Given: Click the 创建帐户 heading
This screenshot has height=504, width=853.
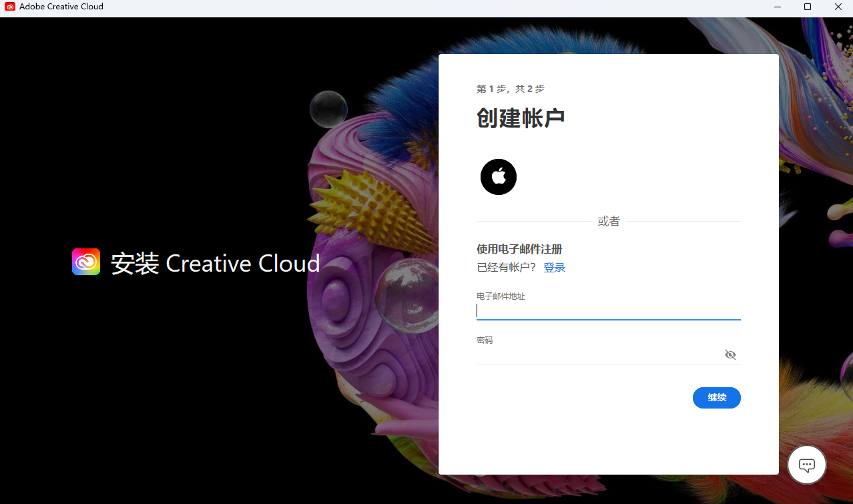Looking at the screenshot, I should (521, 118).
